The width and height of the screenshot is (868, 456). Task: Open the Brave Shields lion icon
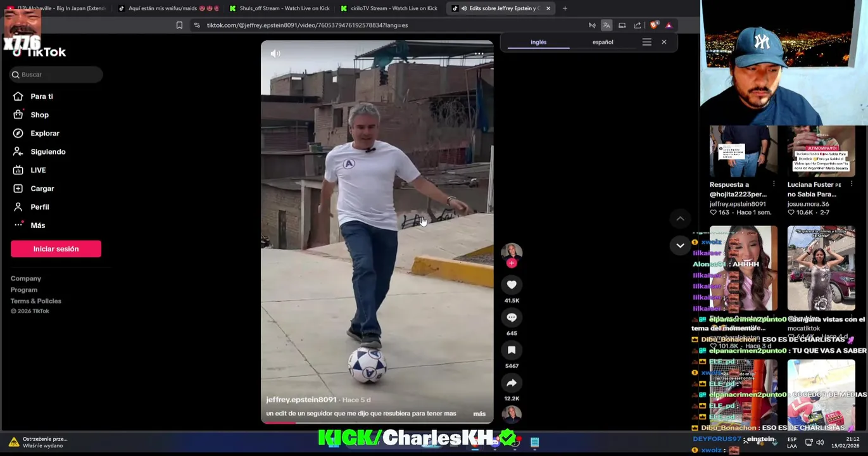(x=654, y=25)
